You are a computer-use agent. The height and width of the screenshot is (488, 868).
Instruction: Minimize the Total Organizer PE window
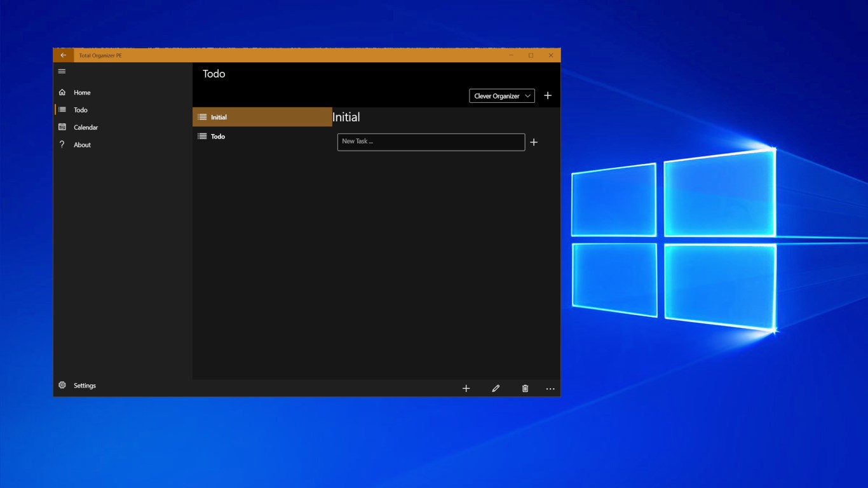(x=512, y=55)
